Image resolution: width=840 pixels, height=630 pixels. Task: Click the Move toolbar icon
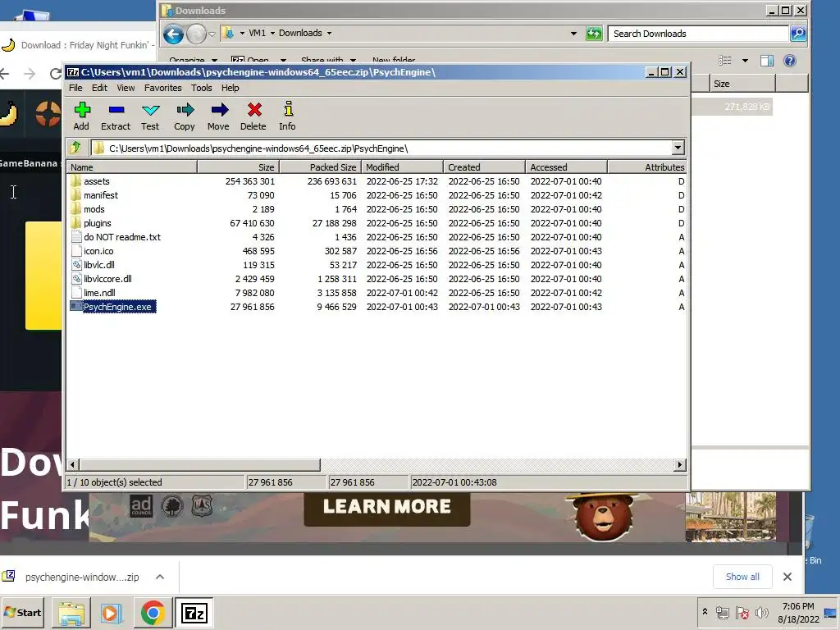pyautogui.click(x=218, y=116)
